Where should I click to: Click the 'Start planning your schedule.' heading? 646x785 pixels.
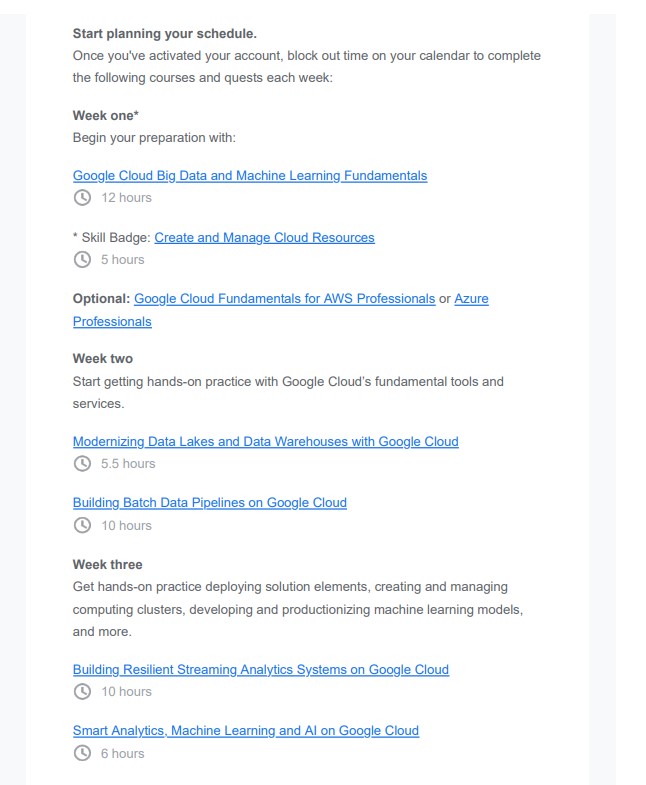[x=165, y=34]
